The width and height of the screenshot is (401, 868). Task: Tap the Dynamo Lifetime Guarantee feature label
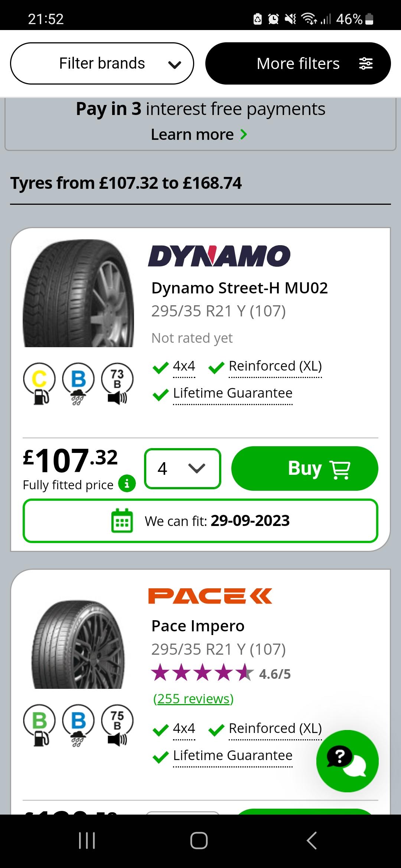click(x=233, y=393)
